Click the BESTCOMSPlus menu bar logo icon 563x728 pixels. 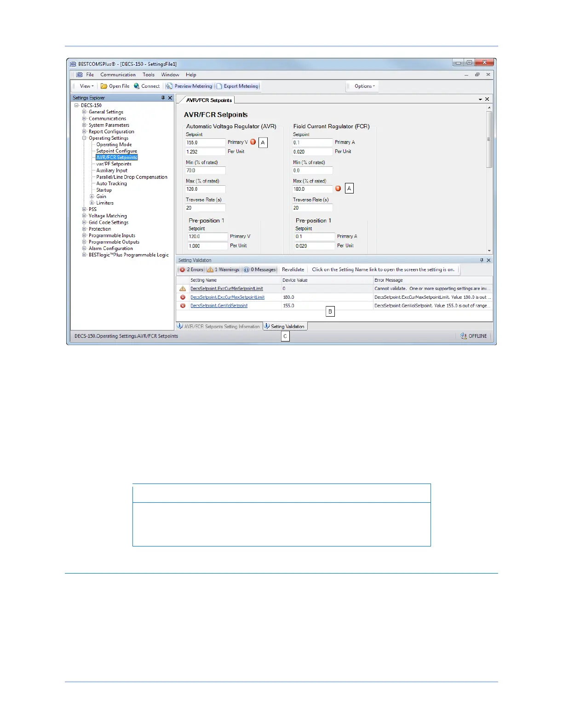point(79,74)
